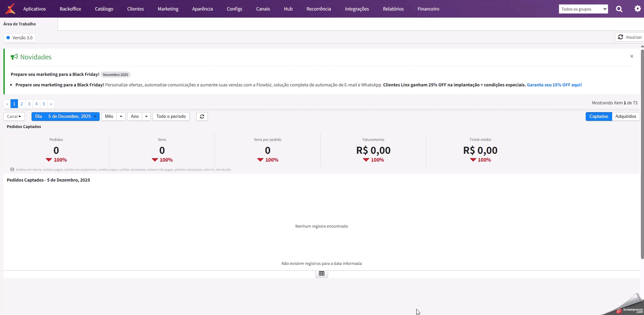This screenshot has height=315, width=644.
Task: Toggle the Versão 3.0 switch
Action: [x=20, y=38]
